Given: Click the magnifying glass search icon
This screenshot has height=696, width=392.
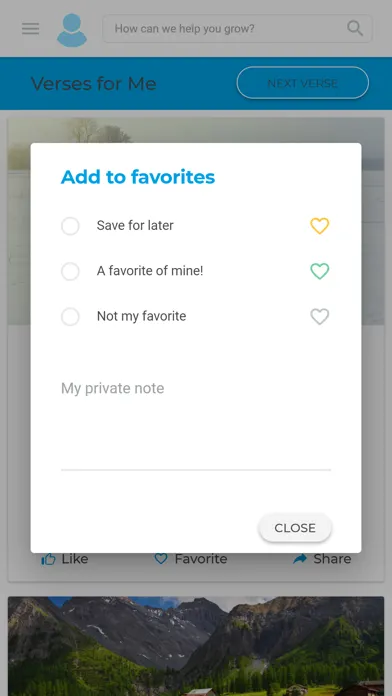Looking at the screenshot, I should pyautogui.click(x=355, y=28).
